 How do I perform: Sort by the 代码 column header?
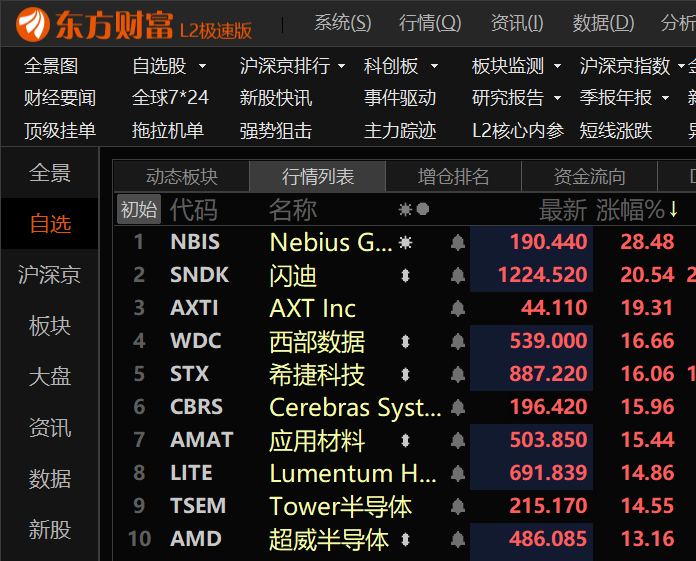pyautogui.click(x=194, y=209)
